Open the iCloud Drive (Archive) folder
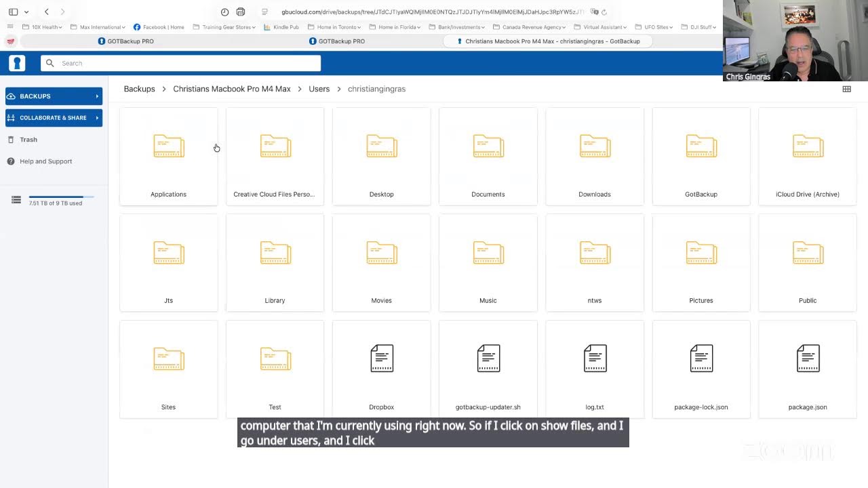Screen dimensions: 868x488 click(808, 157)
